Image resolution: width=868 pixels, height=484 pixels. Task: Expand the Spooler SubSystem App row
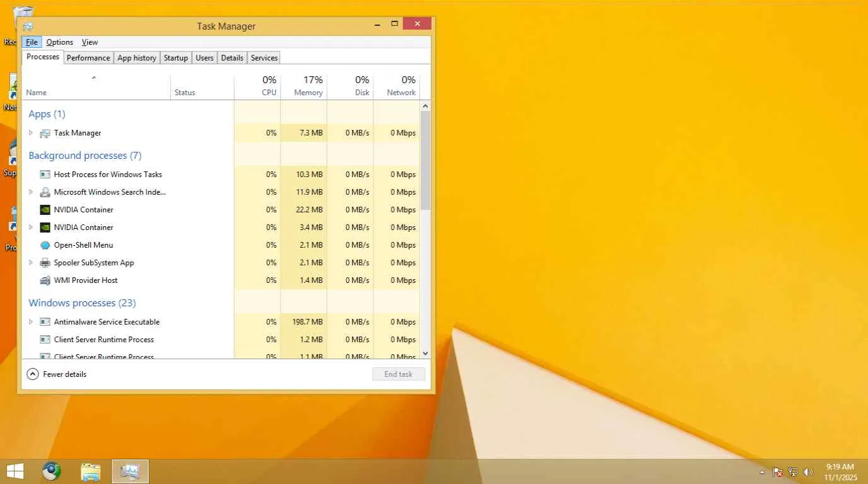pyautogui.click(x=30, y=263)
